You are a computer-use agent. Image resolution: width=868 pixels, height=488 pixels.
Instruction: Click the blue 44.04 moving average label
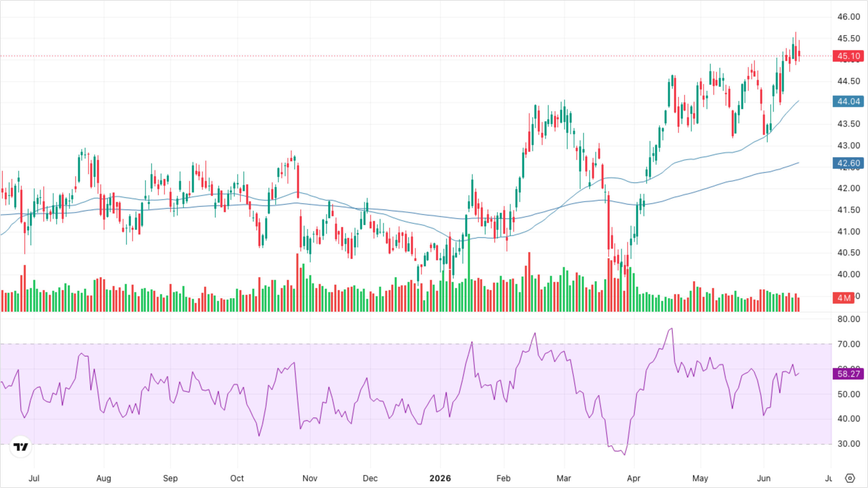(848, 101)
